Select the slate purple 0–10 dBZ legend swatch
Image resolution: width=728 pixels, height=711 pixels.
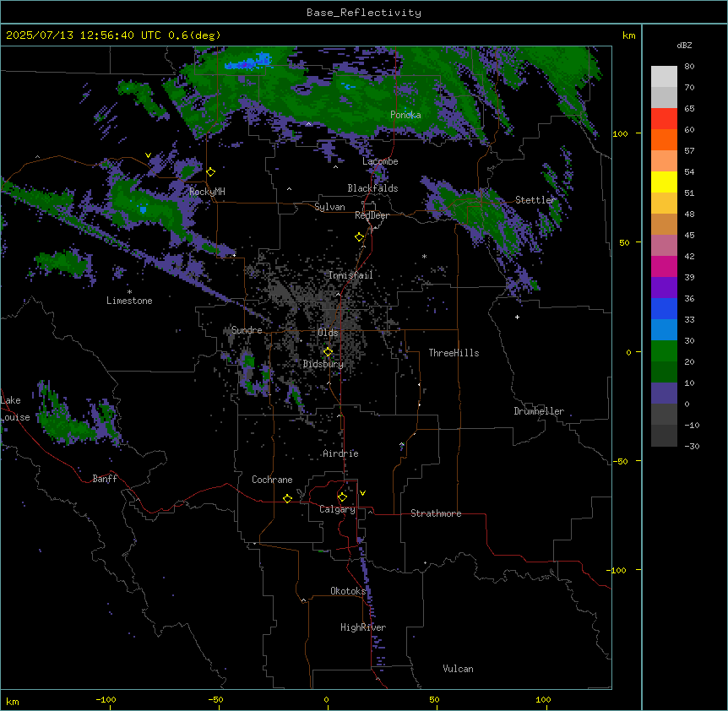pyautogui.click(x=664, y=393)
